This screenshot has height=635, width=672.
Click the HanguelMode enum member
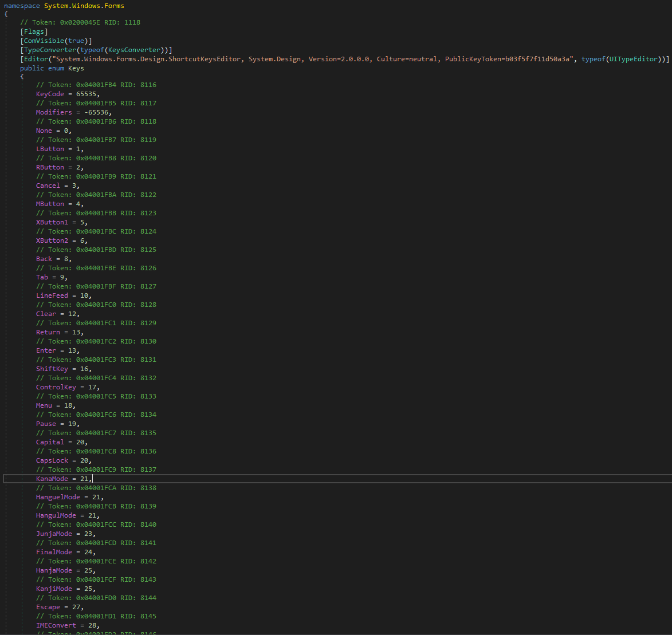pos(58,497)
